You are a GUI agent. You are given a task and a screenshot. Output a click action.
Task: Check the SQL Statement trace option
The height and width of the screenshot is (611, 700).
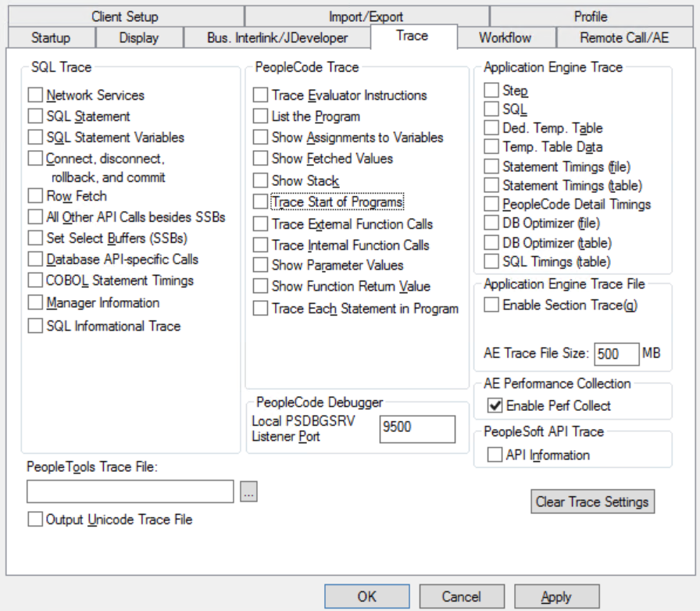click(x=34, y=114)
